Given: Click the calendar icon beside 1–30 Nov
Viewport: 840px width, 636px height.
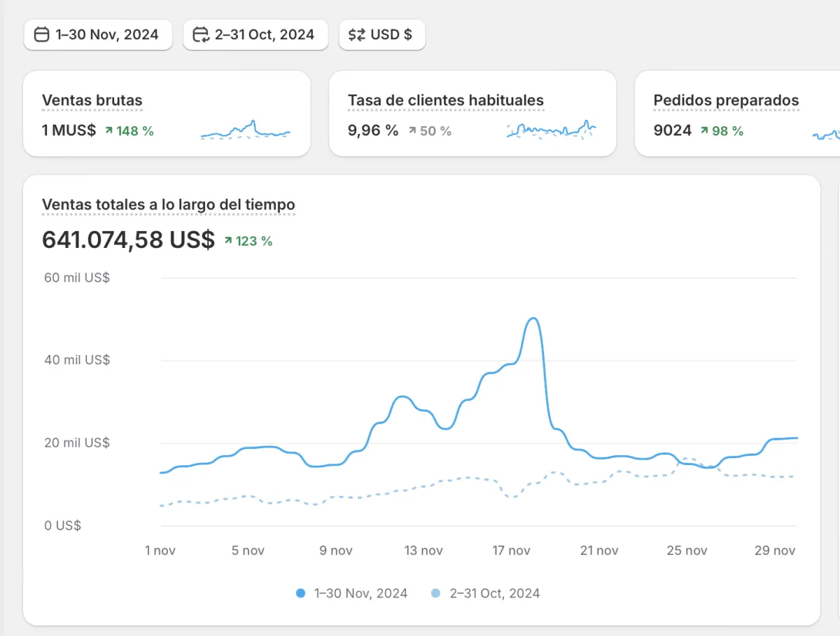Looking at the screenshot, I should click(42, 34).
